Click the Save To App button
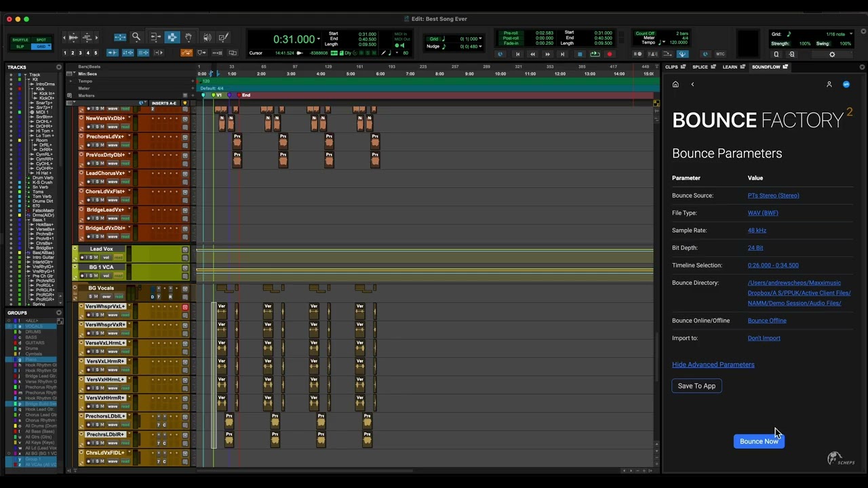This screenshot has height=488, width=868. tap(696, 386)
